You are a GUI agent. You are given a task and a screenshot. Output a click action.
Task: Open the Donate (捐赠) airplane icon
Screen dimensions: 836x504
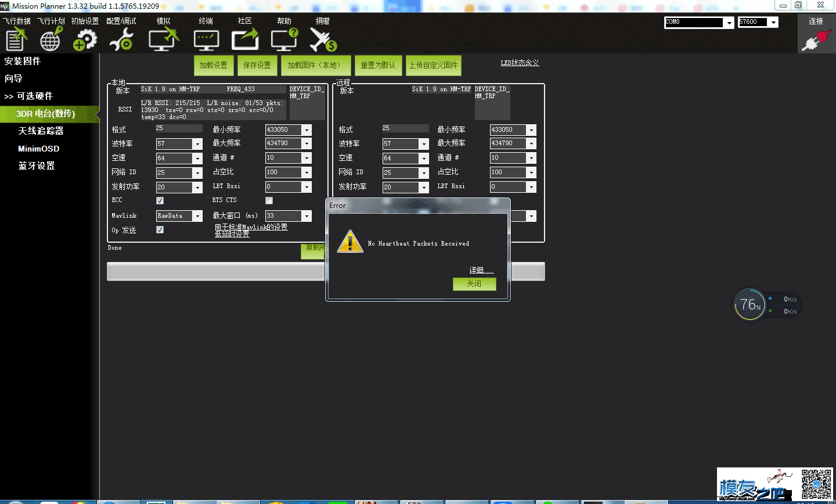(x=323, y=39)
